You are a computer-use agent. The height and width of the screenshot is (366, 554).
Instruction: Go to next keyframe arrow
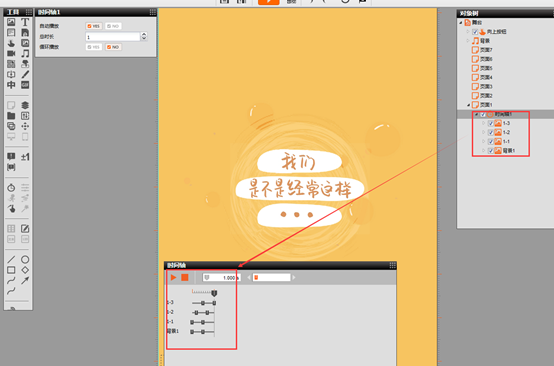[x=294, y=278]
